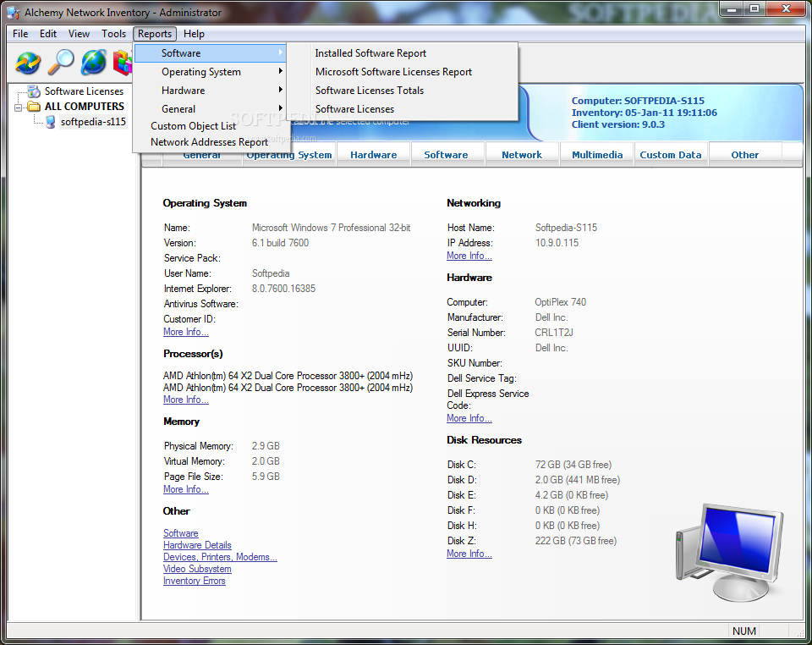Close the open Reports menu
Screen dimensions: 812x645
(x=154, y=34)
